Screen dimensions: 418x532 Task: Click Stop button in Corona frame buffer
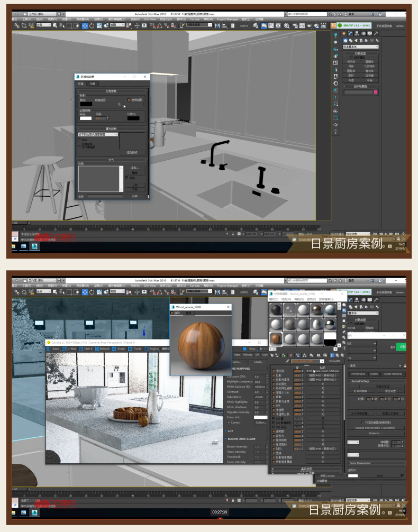[x=250, y=349]
